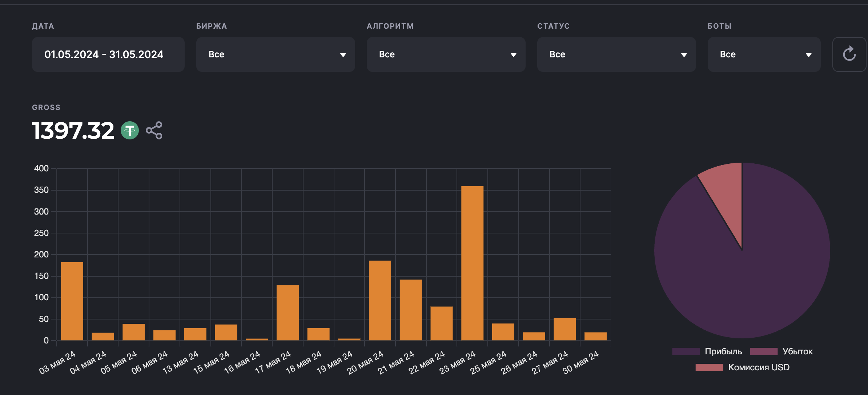Click the share icon next to gross value
The width and height of the screenshot is (868, 395).
click(x=154, y=130)
